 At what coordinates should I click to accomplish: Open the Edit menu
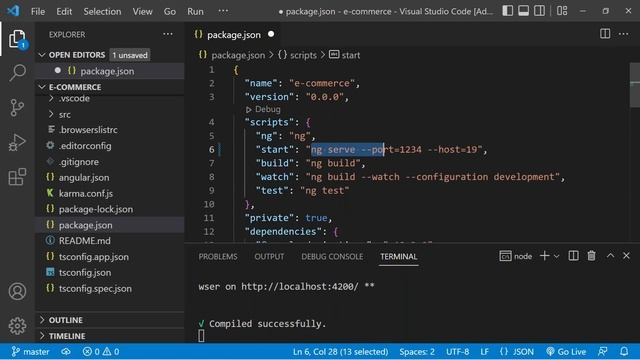coord(64,11)
